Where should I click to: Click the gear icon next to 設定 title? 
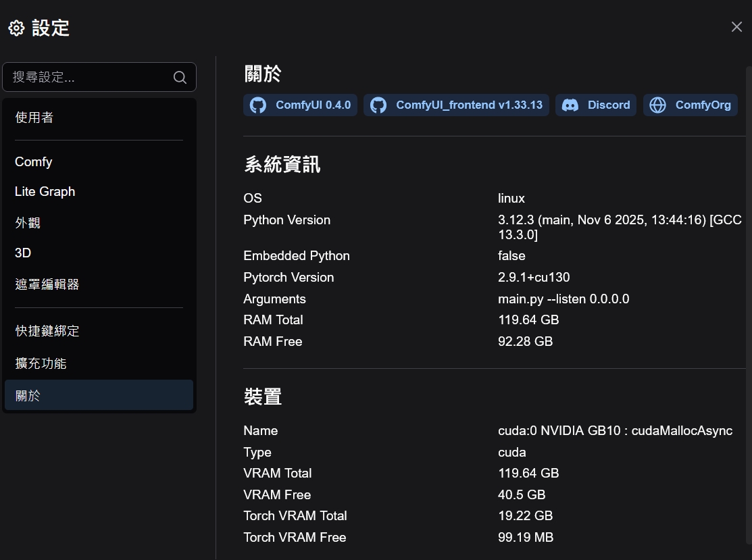pos(16,28)
